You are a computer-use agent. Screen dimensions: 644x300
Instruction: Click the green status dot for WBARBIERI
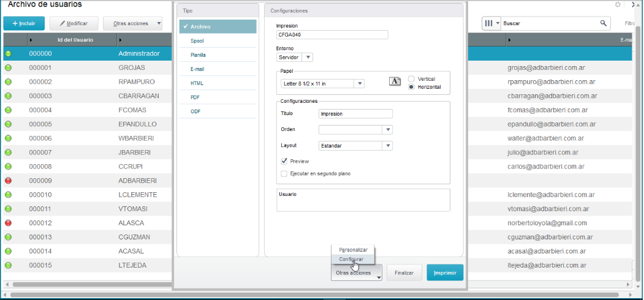[8, 138]
